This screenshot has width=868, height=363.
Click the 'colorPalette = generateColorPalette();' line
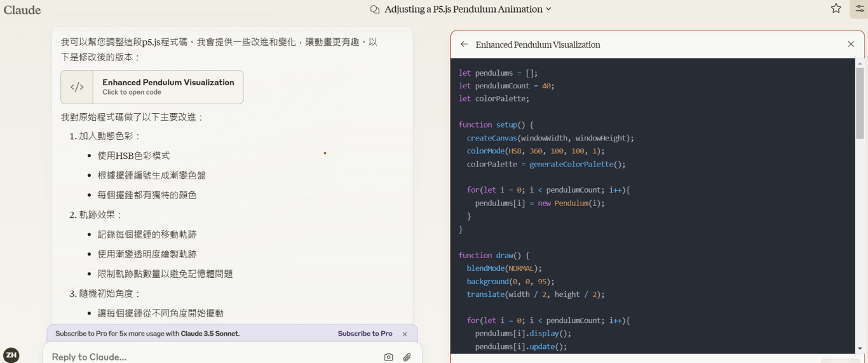click(x=546, y=164)
